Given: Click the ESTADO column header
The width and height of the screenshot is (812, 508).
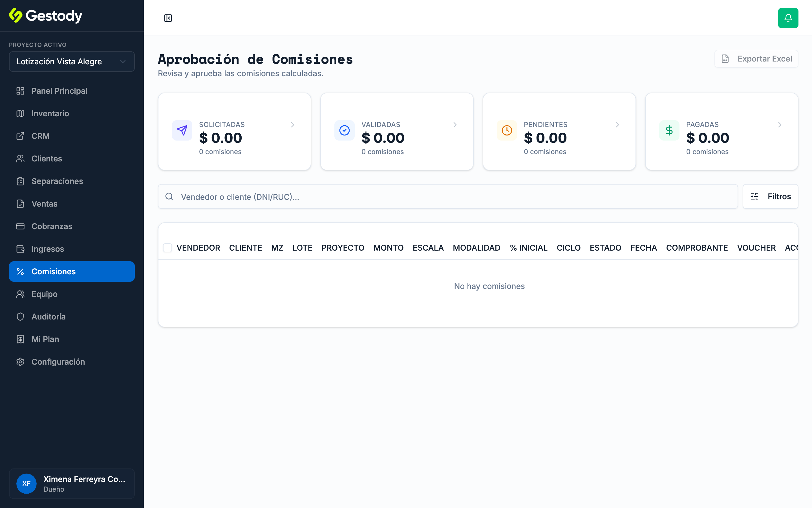Looking at the screenshot, I should (x=605, y=248).
